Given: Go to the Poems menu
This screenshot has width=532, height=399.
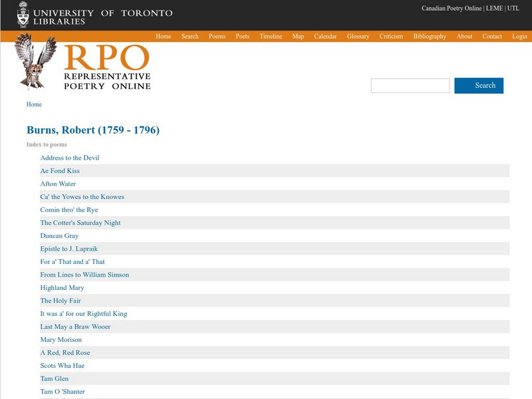Looking at the screenshot, I should pos(217,37).
